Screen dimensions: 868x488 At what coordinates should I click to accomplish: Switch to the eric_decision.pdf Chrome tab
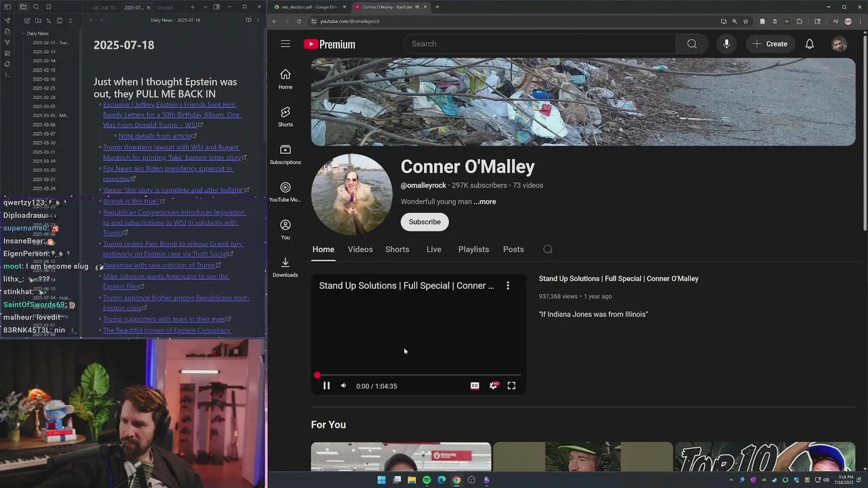(309, 7)
